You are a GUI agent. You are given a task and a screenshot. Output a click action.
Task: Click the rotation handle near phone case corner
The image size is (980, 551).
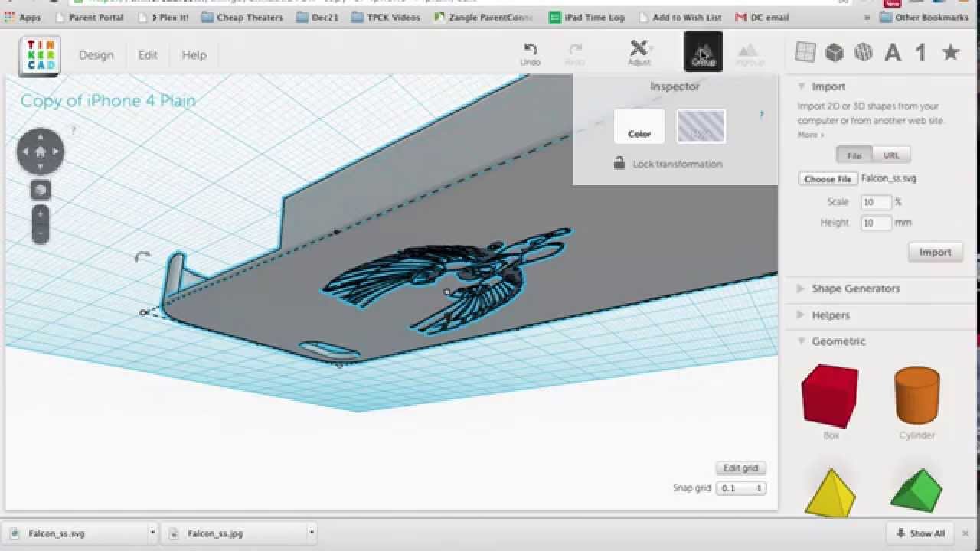142,257
